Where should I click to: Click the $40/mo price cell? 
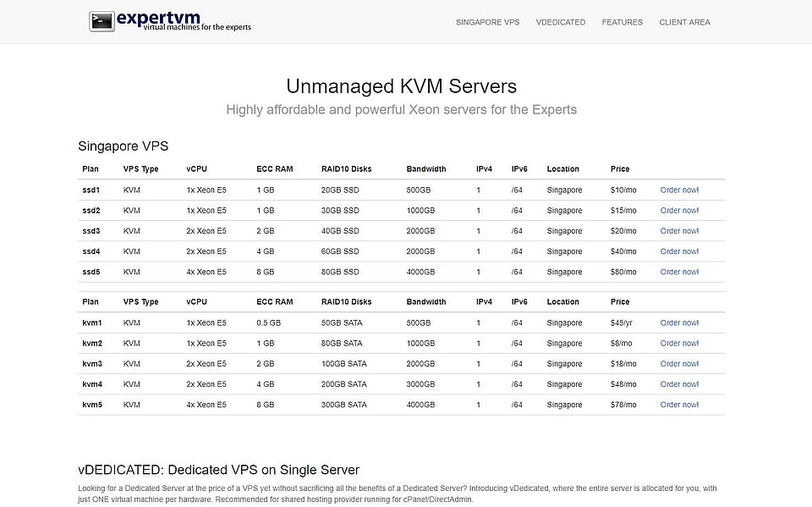(x=623, y=251)
